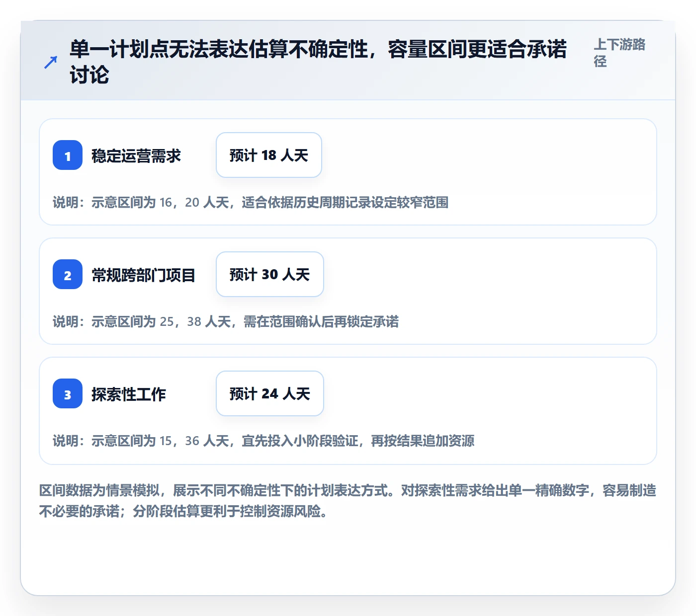Click the numbered badge 1 for 稳定运营需求
Image resolution: width=696 pixels, height=616 pixels.
click(x=68, y=155)
